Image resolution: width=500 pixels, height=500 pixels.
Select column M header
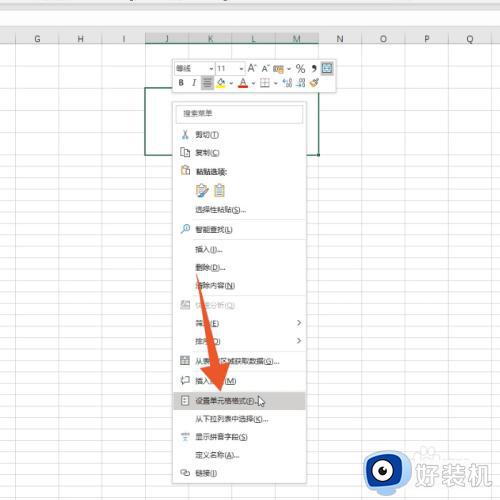[x=297, y=39]
